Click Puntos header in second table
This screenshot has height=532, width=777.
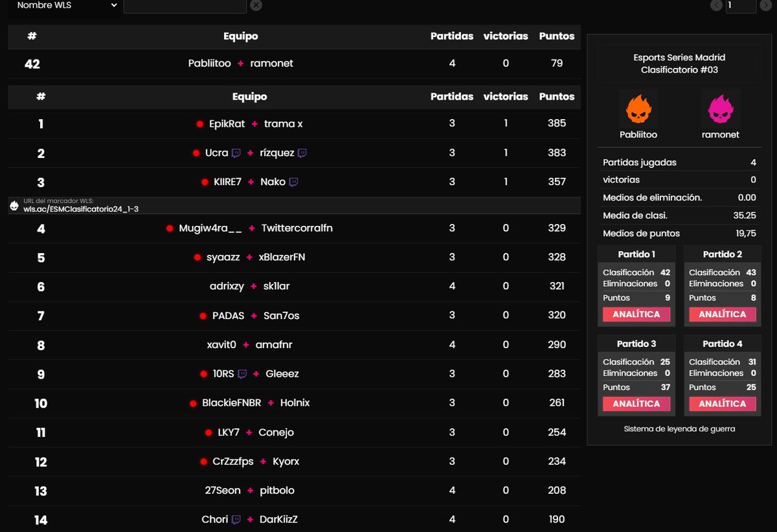(x=557, y=96)
